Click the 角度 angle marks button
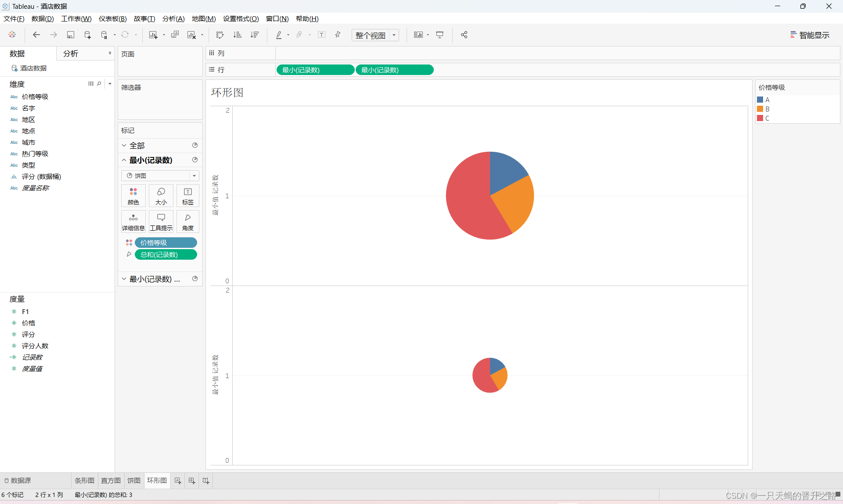The image size is (843, 504). pos(188,222)
